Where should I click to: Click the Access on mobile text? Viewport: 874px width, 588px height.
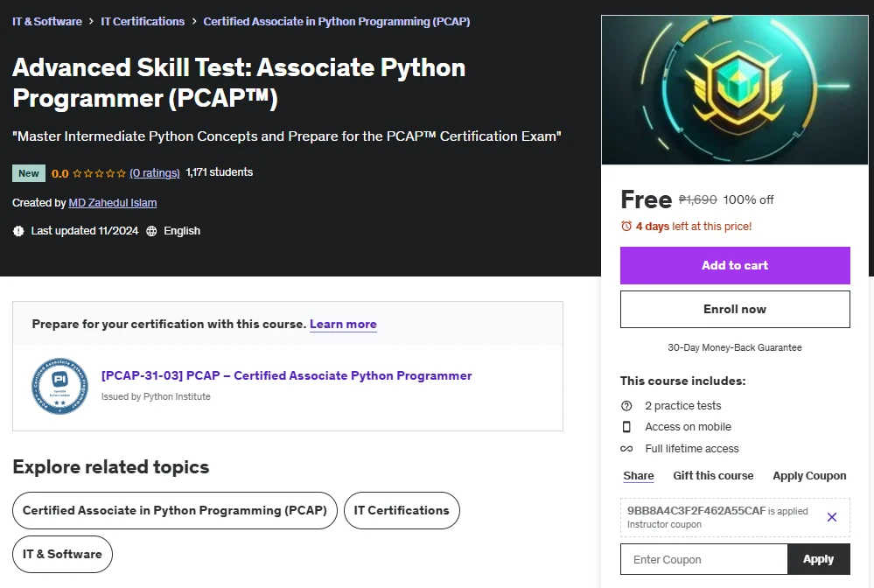coord(688,427)
